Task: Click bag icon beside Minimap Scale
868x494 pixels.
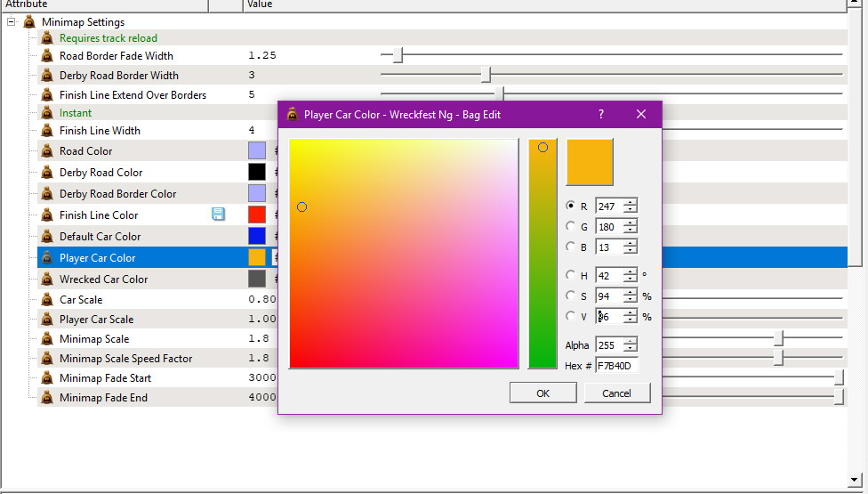Action: click(48, 339)
